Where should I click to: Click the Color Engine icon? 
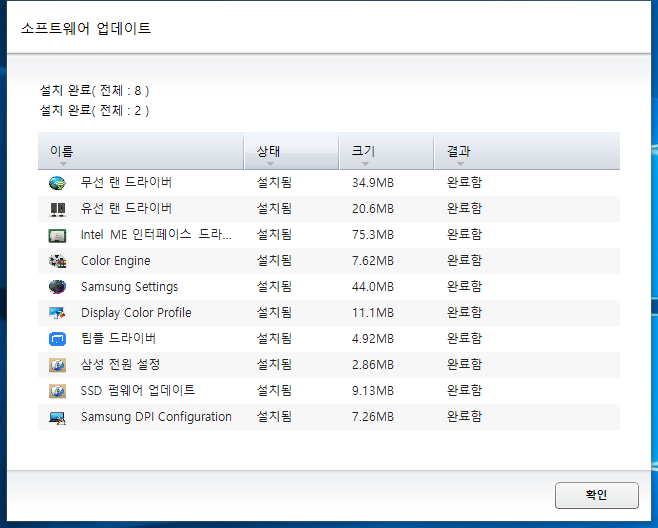click(x=57, y=261)
